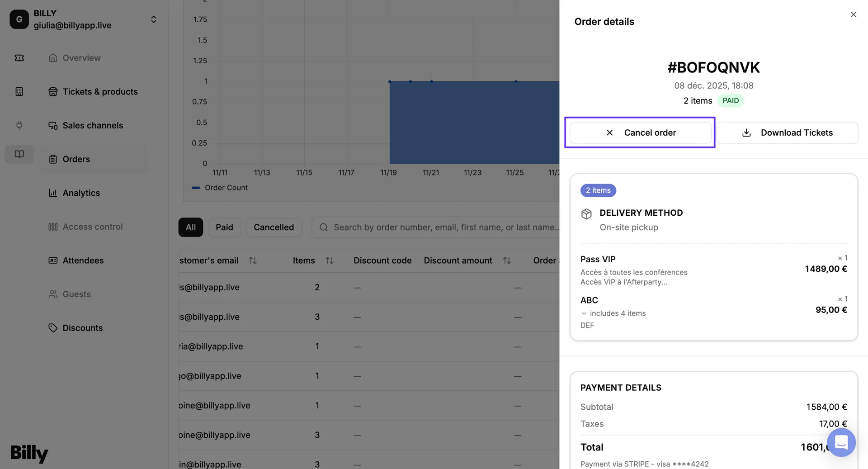The height and width of the screenshot is (469, 868).
Task: Open the ticket icon in the left rail
Action: click(19, 58)
